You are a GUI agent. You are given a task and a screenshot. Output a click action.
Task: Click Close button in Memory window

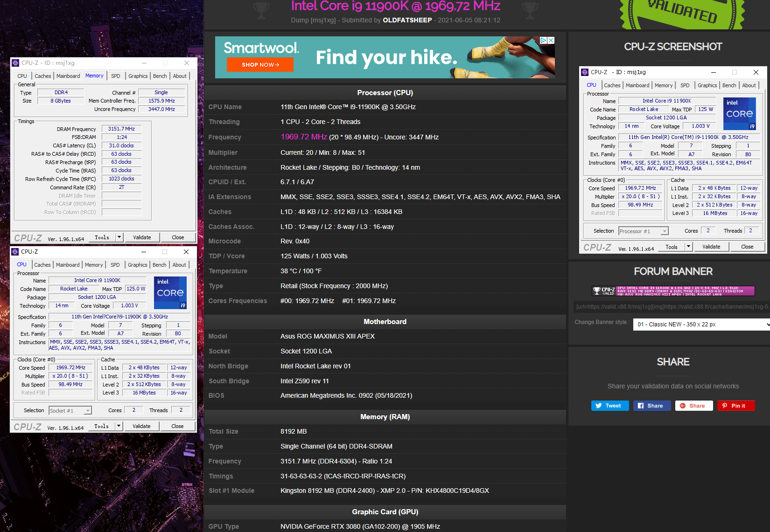[178, 237]
